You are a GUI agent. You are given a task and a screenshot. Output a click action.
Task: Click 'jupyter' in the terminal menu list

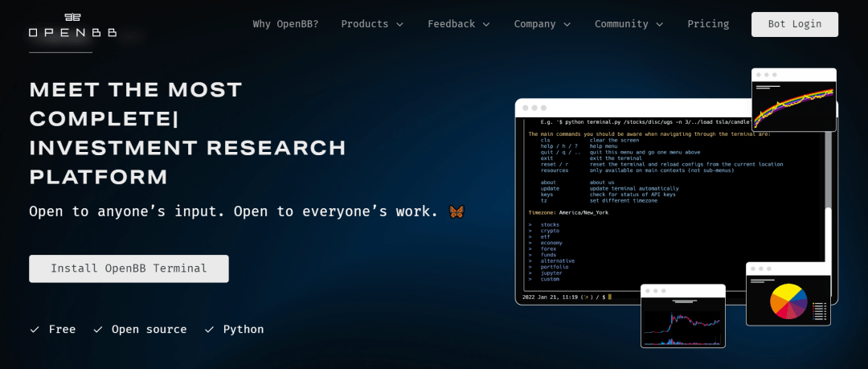point(551,273)
